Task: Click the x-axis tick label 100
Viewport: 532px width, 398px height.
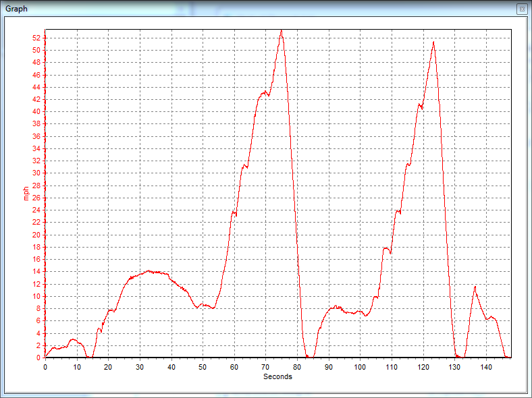Action: pos(360,367)
